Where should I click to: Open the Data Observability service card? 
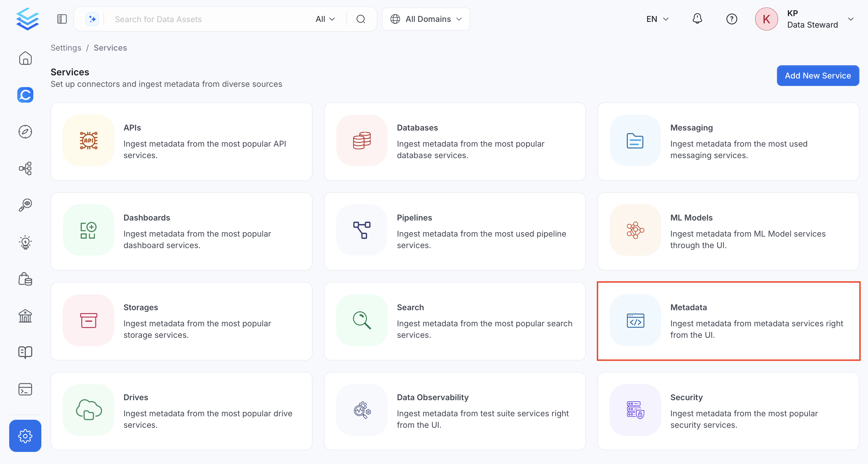(455, 411)
